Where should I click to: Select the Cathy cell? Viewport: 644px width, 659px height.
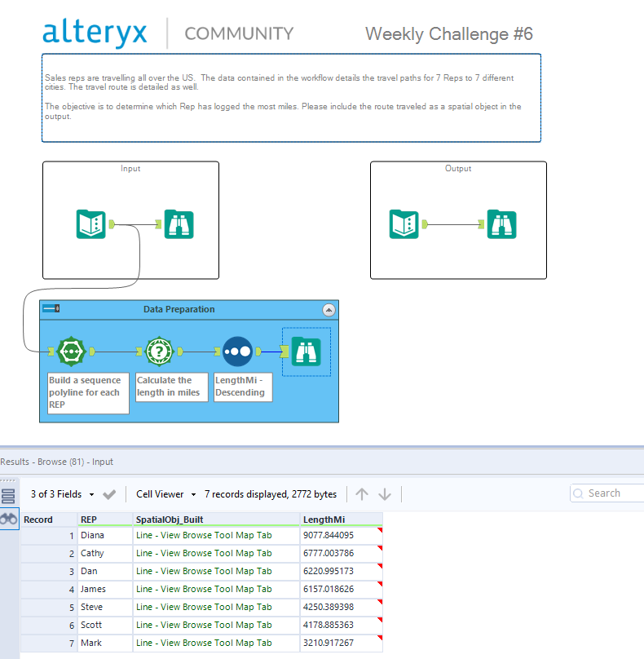coord(105,554)
